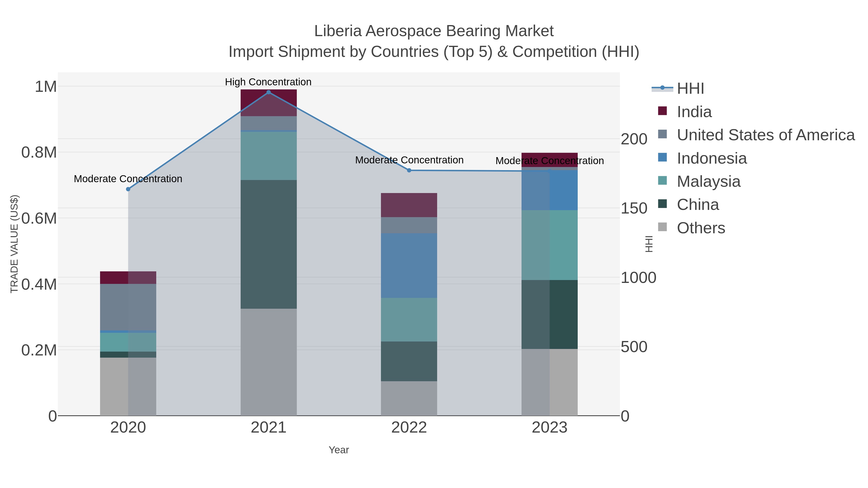Click the Others segment in the 2020 bar

pyautogui.click(x=128, y=387)
